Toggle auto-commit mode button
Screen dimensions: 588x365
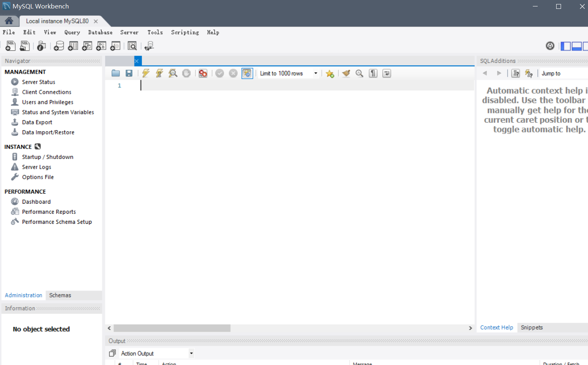click(247, 73)
